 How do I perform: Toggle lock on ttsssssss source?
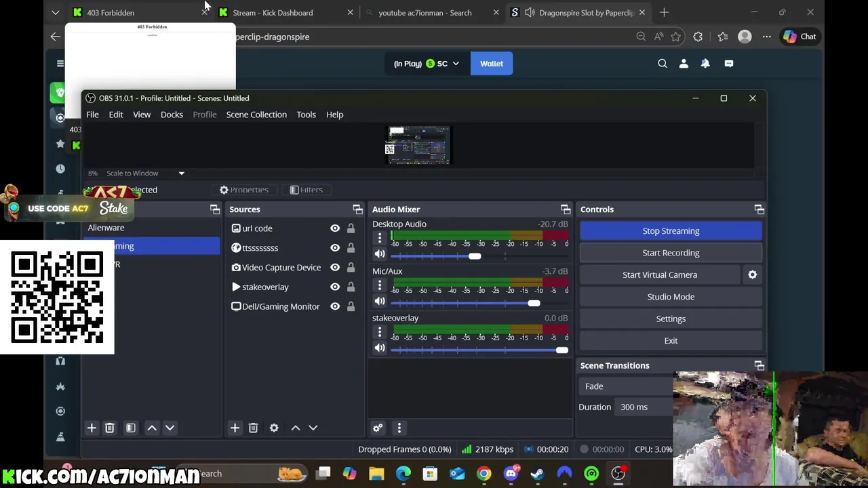coord(351,248)
